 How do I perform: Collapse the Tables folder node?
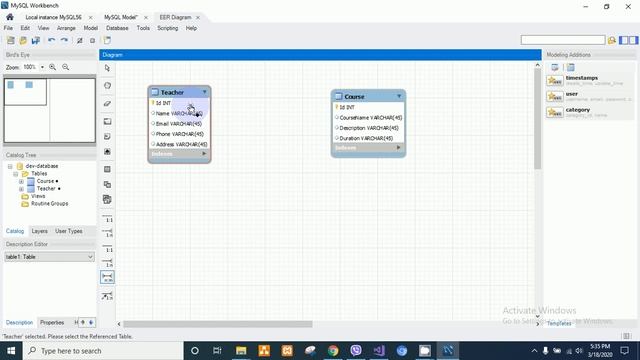[16, 174]
